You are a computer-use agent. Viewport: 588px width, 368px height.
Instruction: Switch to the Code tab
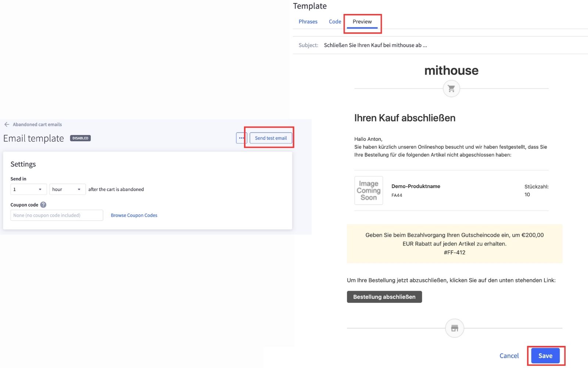point(335,22)
